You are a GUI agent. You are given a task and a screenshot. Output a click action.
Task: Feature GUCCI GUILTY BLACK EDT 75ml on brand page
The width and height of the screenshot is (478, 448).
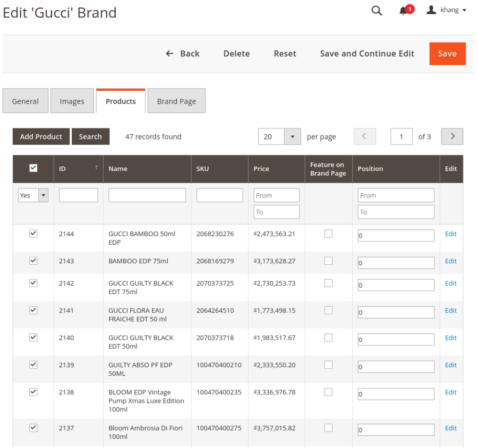pyautogui.click(x=328, y=283)
